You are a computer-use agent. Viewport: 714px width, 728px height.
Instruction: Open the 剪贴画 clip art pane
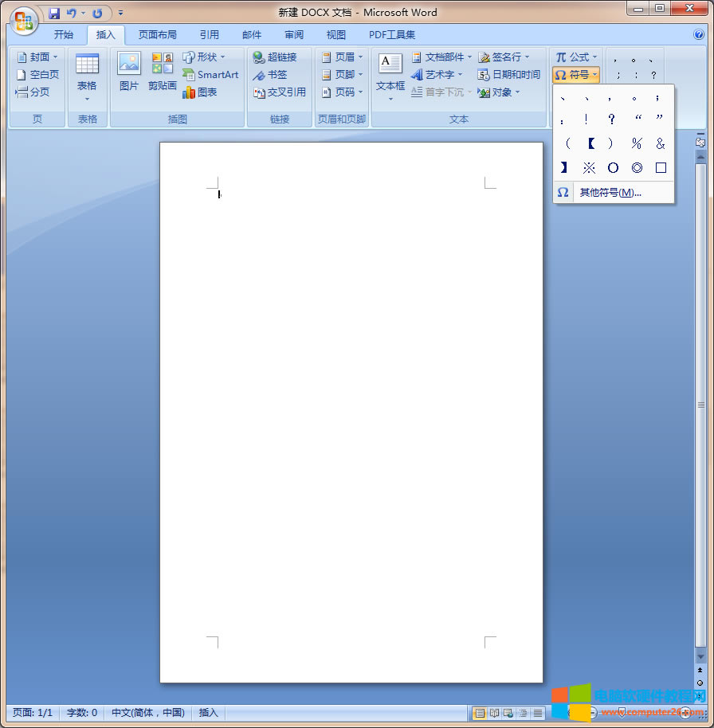162,72
